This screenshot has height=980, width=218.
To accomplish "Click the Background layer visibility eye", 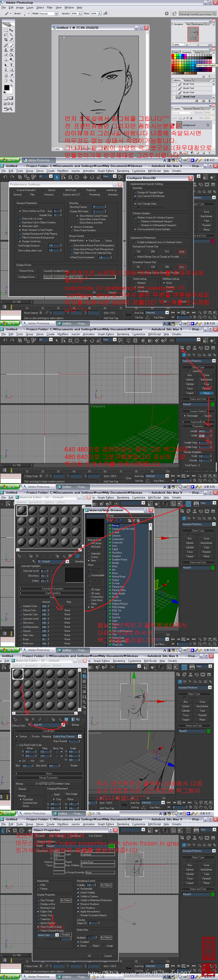I will coord(174,125).
